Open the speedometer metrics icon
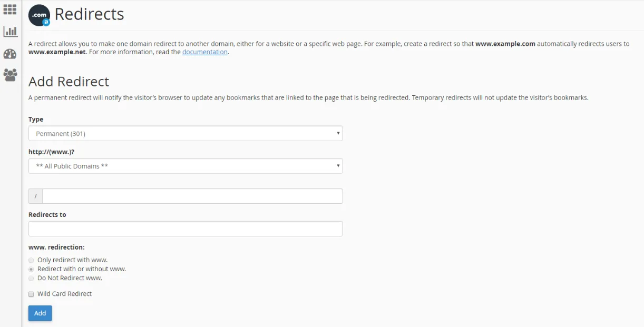 (x=9, y=53)
